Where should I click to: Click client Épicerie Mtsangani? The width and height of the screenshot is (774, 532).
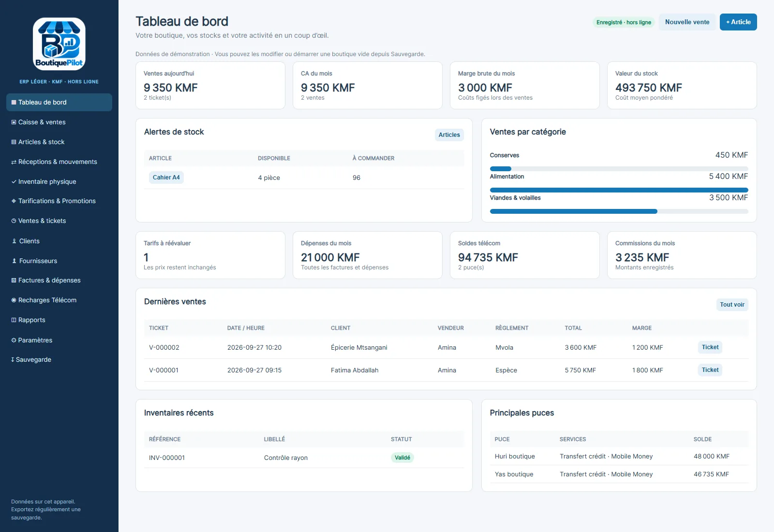359,347
